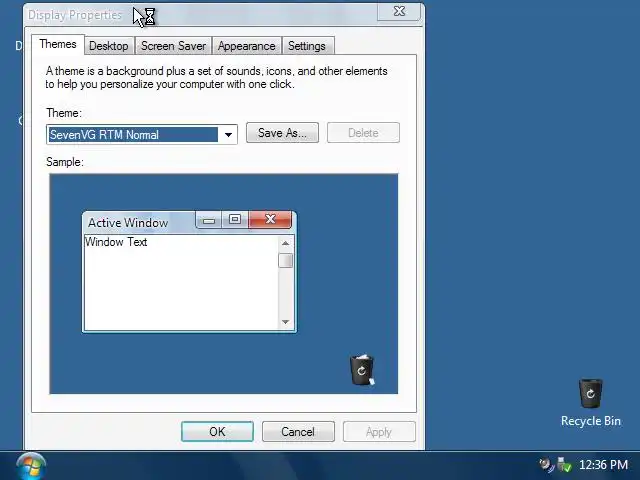Click the disabled Apply button
This screenshot has width=640, height=480.
click(379, 431)
